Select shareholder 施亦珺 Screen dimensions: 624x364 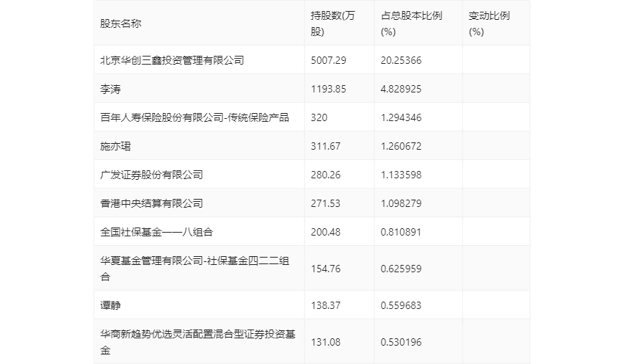point(115,146)
